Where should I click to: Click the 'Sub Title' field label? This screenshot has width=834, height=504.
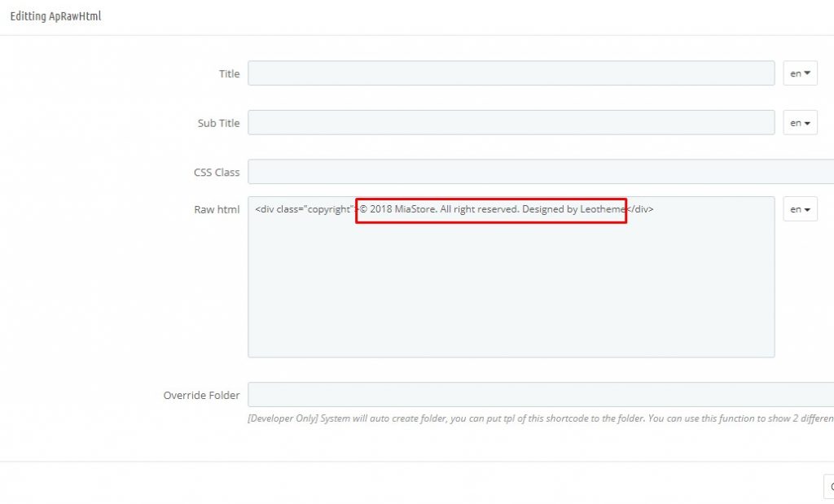pyautogui.click(x=218, y=123)
